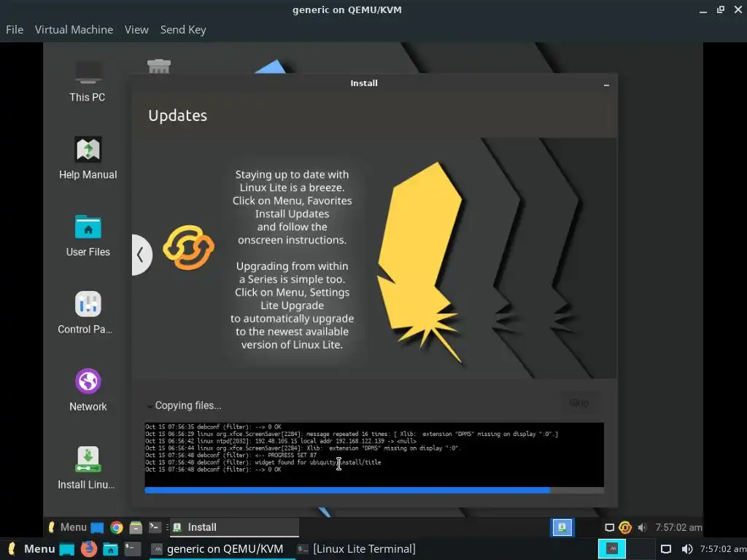The width and height of the screenshot is (747, 560).
Task: Launch Chrome from the VM panel
Action: (x=116, y=528)
